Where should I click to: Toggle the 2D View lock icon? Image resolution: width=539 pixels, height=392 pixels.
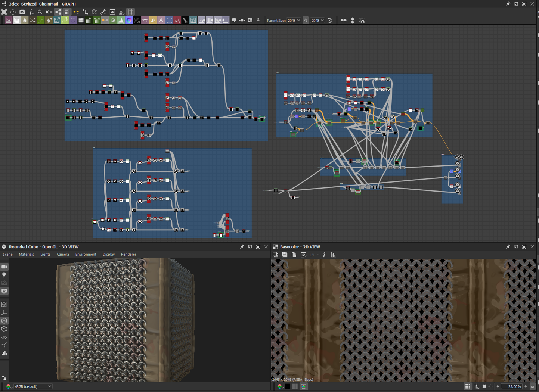tap(533, 386)
